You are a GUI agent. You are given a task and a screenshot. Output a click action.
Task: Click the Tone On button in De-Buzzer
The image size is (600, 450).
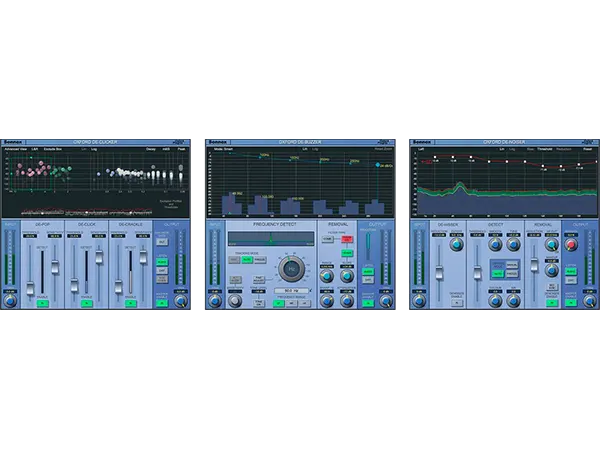click(x=259, y=303)
